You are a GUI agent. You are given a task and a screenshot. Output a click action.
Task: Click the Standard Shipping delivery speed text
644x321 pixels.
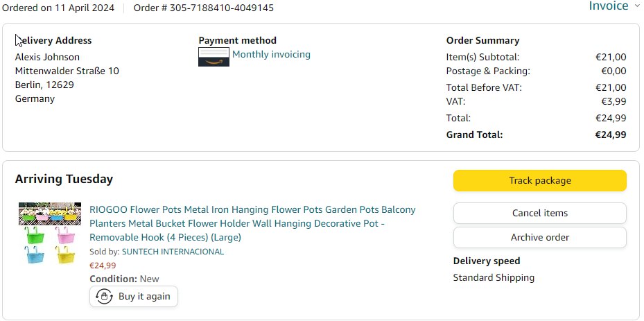click(x=494, y=277)
